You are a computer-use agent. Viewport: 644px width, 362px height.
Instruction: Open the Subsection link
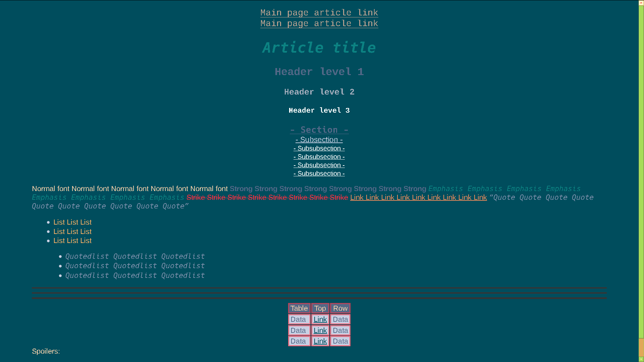(x=319, y=139)
